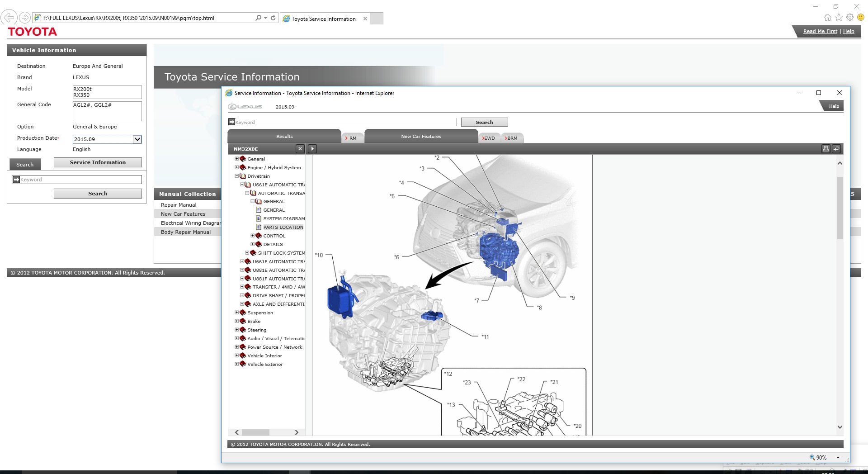Click the return arrow icon in viewer toolbar
The height and width of the screenshot is (474, 868).
pos(836,149)
